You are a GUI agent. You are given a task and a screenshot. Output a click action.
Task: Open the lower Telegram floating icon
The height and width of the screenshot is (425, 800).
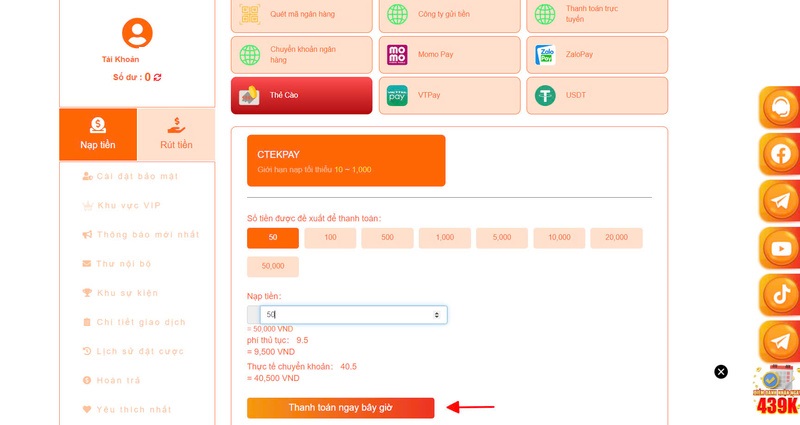tap(779, 342)
